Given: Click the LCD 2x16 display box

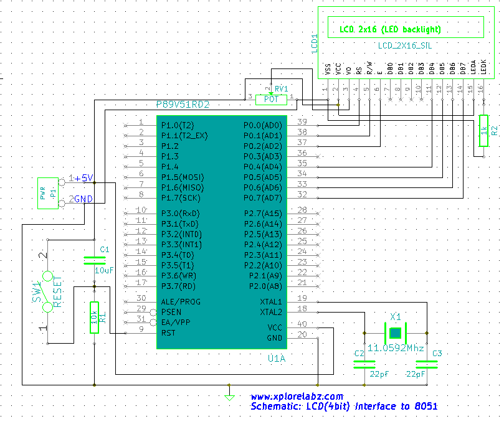Looking at the screenshot, I should pyautogui.click(x=406, y=42).
